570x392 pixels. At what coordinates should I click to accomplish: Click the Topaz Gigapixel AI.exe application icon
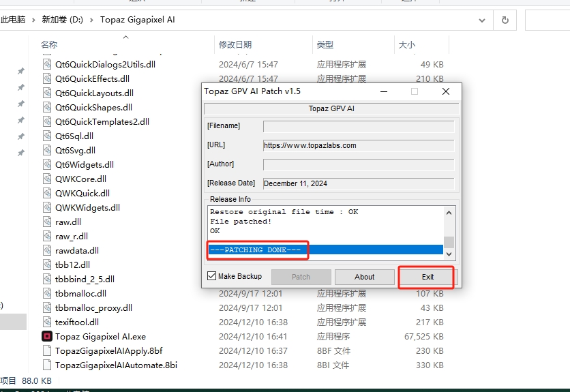click(x=47, y=336)
